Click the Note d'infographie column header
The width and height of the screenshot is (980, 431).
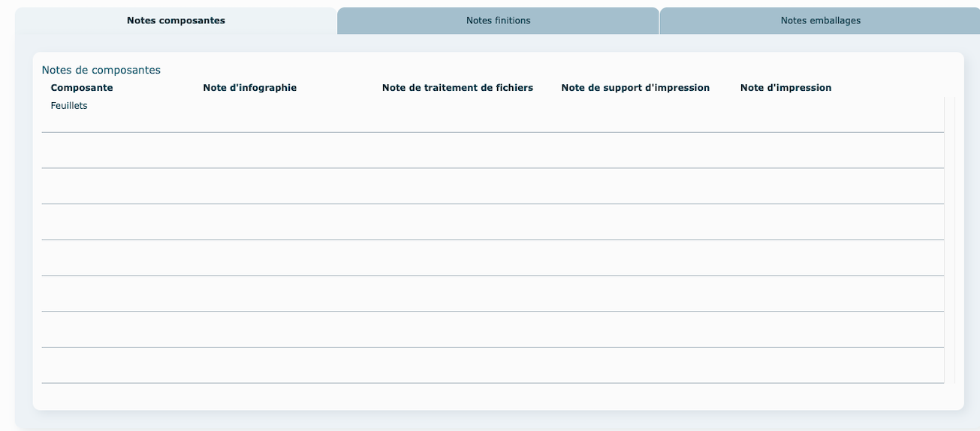[x=249, y=88]
